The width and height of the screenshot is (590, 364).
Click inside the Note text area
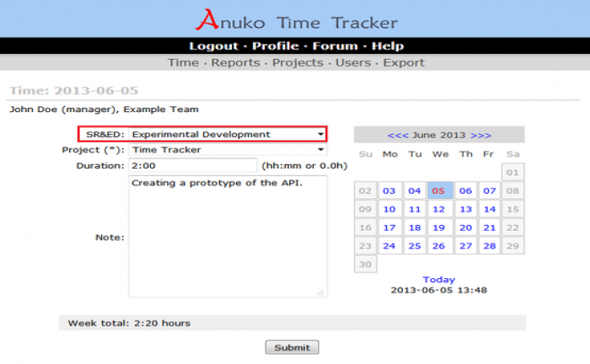point(228,237)
